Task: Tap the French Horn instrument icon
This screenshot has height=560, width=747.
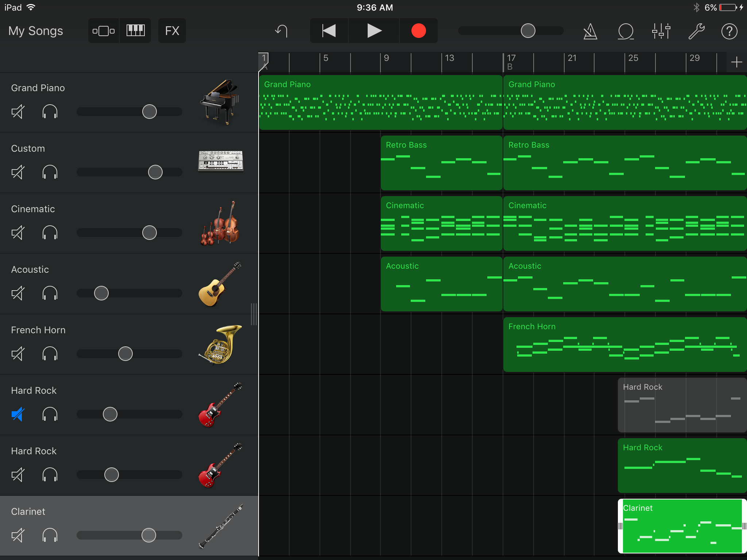Action: [220, 345]
